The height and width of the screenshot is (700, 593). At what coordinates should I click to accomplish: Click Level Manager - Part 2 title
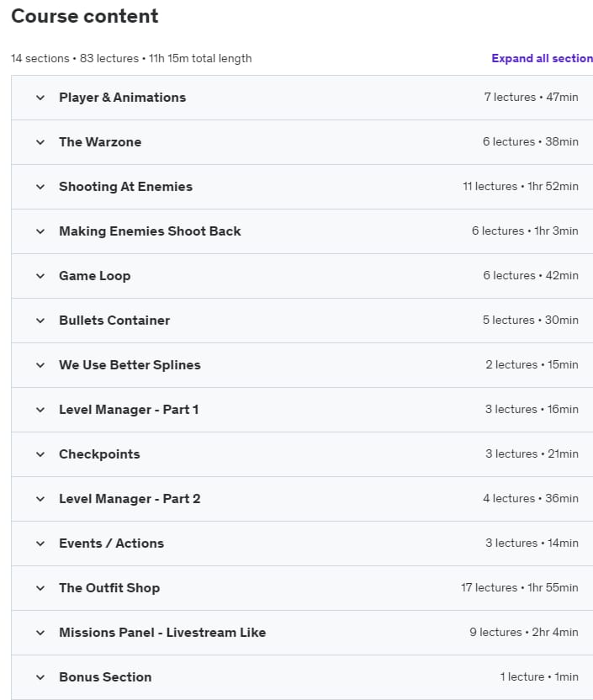pyautogui.click(x=130, y=499)
